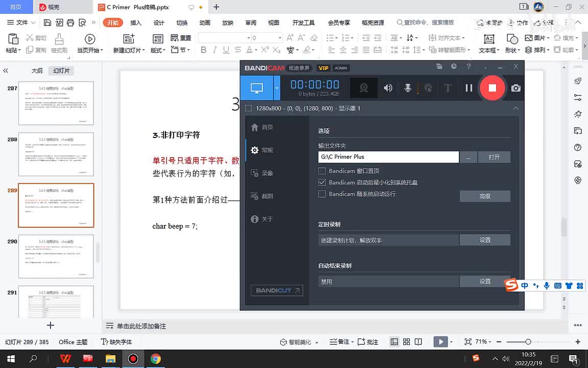
Task: Collapse the Bandicam panel with the chevron
Action: tap(516, 108)
